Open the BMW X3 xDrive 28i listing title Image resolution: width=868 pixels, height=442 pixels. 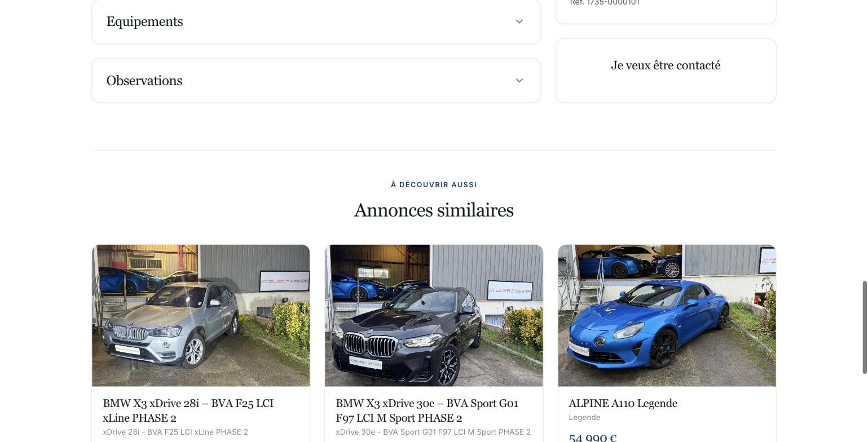188,410
